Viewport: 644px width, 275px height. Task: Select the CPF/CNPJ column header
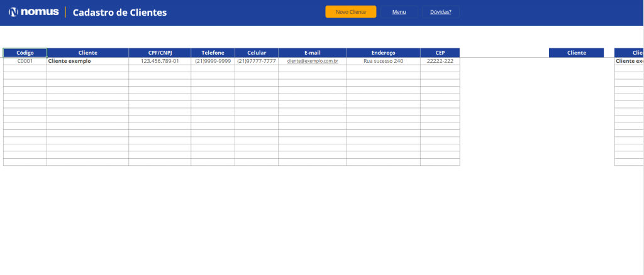point(160,53)
